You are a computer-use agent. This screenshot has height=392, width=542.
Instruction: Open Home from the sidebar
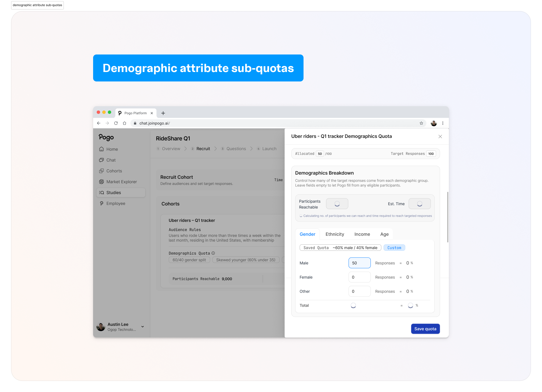[x=112, y=149]
